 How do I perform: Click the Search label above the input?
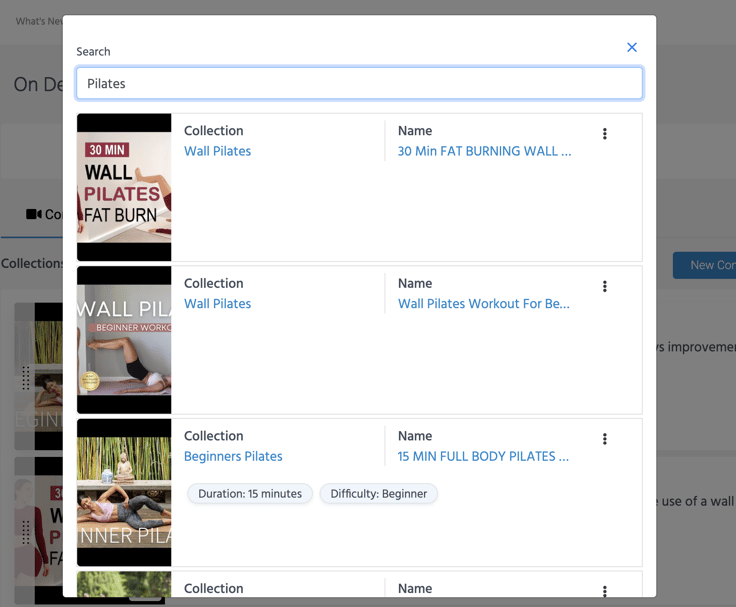(93, 52)
